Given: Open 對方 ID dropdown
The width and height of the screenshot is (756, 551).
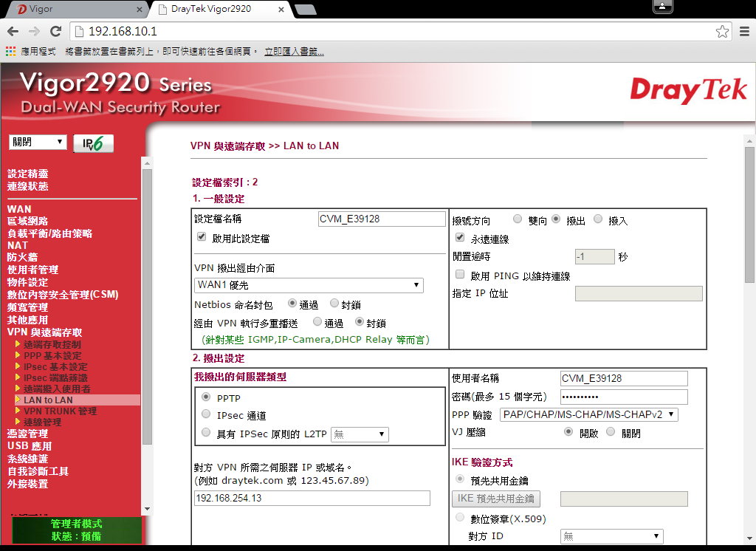Looking at the screenshot, I should pyautogui.click(x=612, y=536).
